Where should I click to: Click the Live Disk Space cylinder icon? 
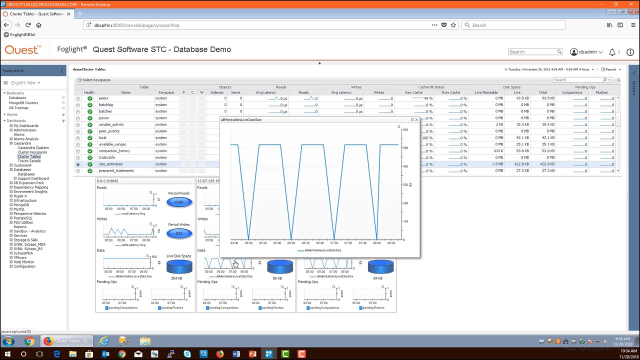click(x=179, y=267)
